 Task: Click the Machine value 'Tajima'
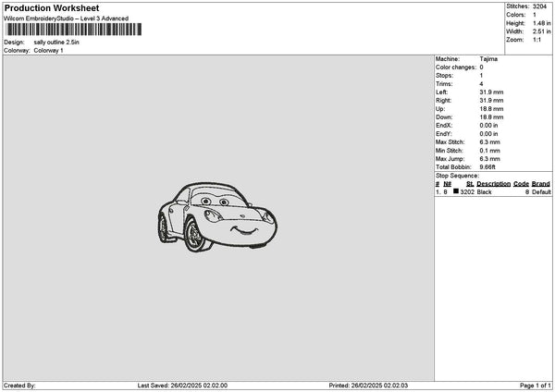(488, 59)
